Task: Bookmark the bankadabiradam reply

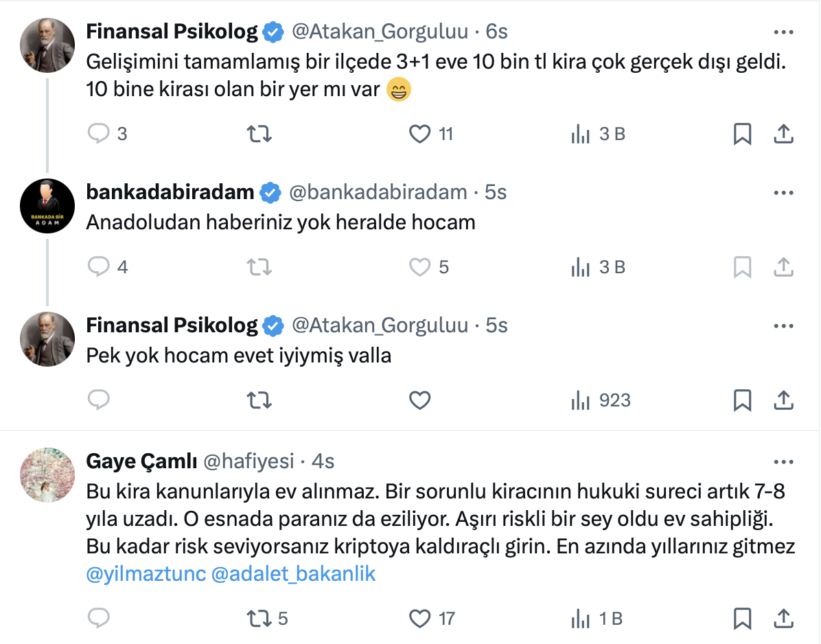Action: (x=742, y=266)
